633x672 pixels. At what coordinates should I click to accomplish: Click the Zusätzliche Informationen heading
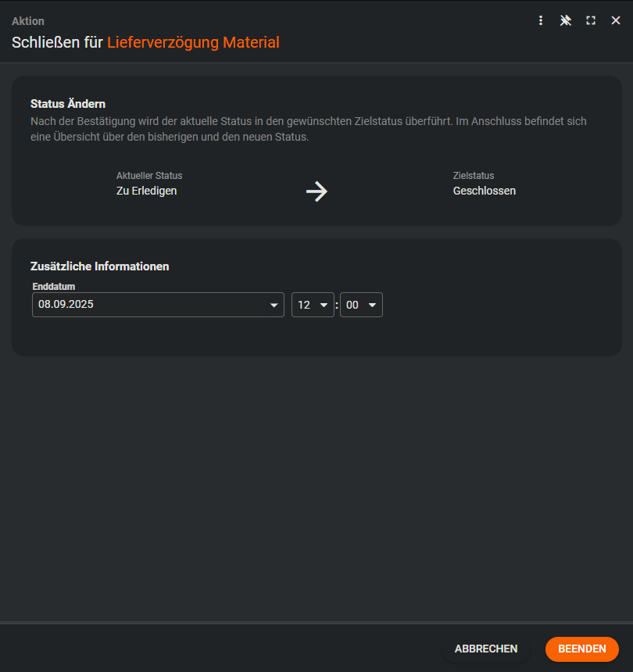[100, 266]
